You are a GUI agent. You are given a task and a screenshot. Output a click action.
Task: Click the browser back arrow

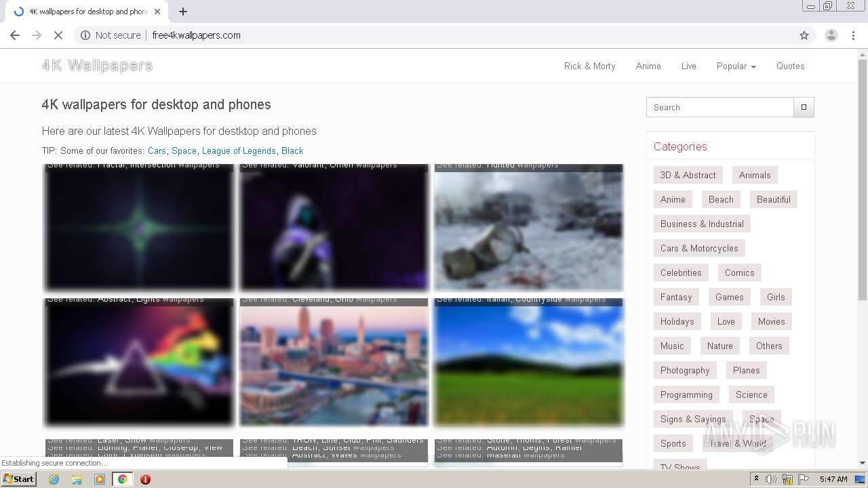click(x=15, y=35)
